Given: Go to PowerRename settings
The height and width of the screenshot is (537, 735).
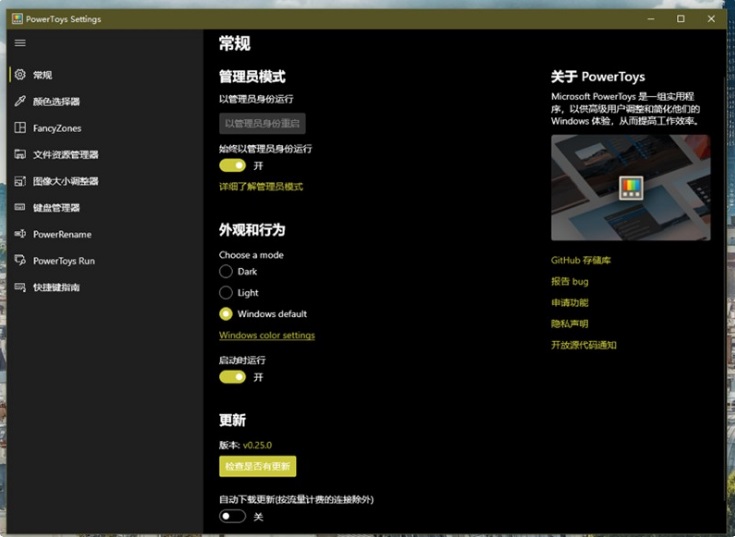Looking at the screenshot, I should pyautogui.click(x=105, y=234).
